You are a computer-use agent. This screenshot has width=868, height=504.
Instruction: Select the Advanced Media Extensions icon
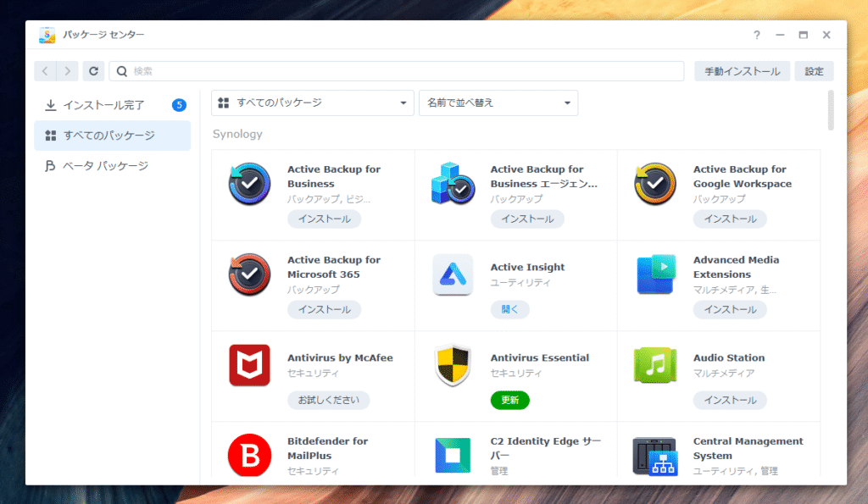coord(655,274)
